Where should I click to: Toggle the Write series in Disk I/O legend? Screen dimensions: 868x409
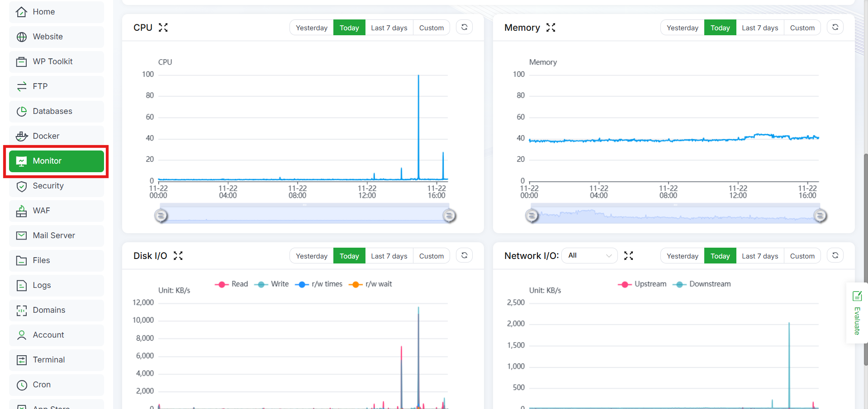click(271, 284)
